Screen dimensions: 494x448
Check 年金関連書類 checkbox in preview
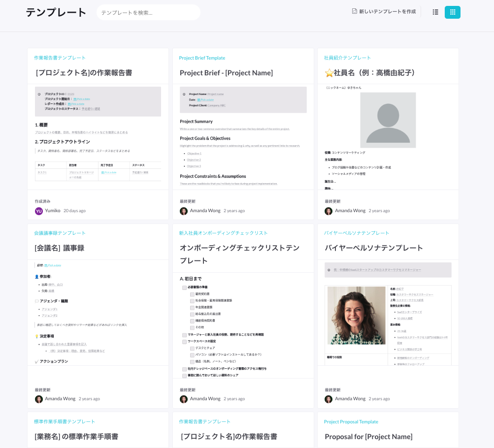click(192, 308)
